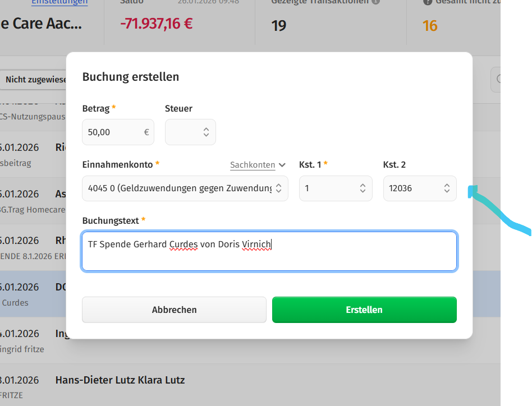Click the Abbrechen button
Screen dimensions: 532x406
click(x=174, y=310)
